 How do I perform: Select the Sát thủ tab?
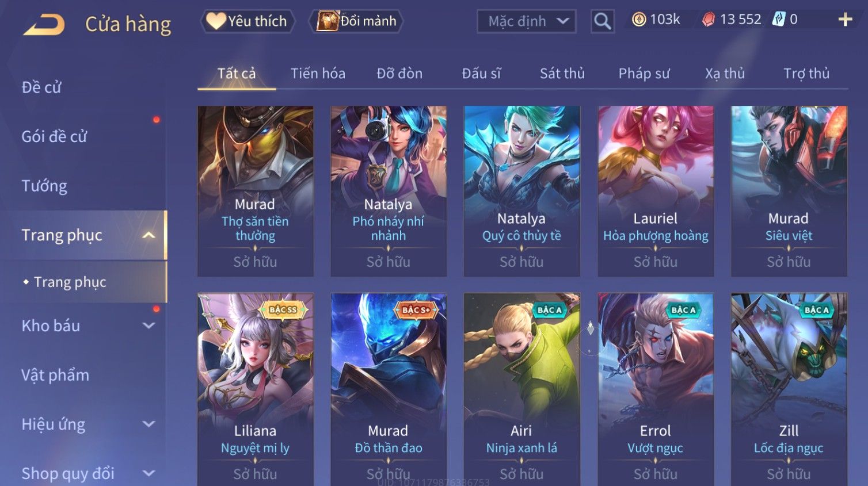point(562,74)
